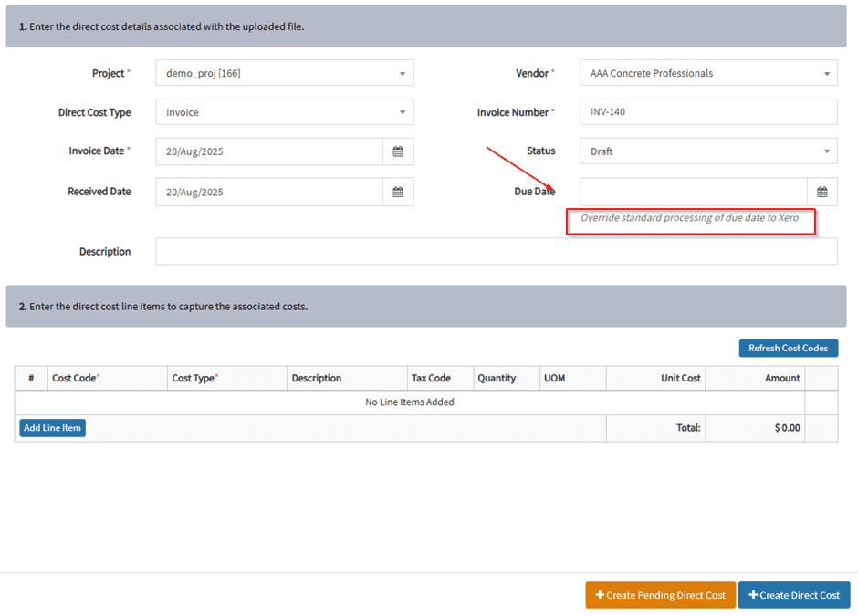Click the Cost Code column header
Image resolution: width=858 pixels, height=616 pixels.
[x=76, y=378]
